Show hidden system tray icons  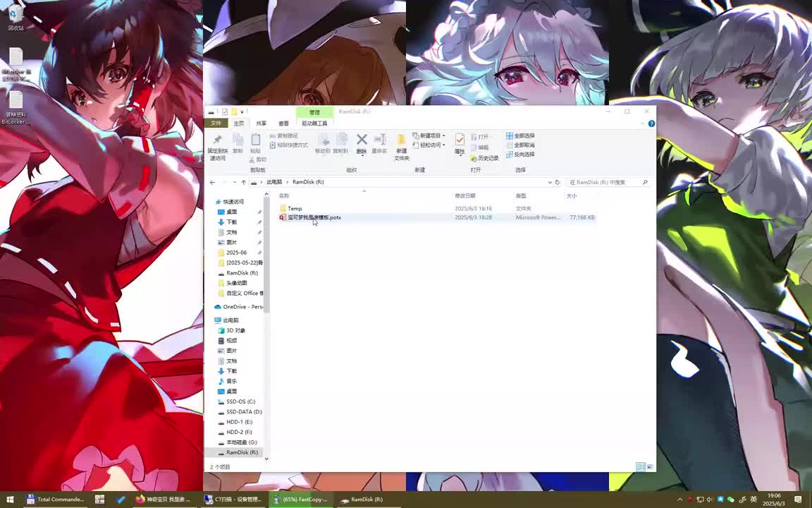(x=679, y=500)
